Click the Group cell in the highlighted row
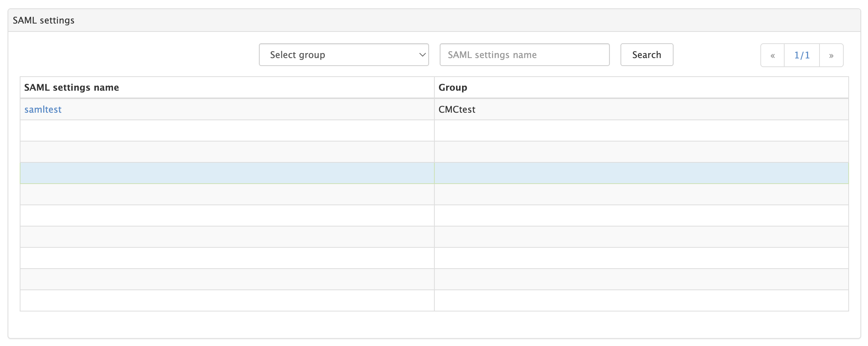 pos(641,173)
